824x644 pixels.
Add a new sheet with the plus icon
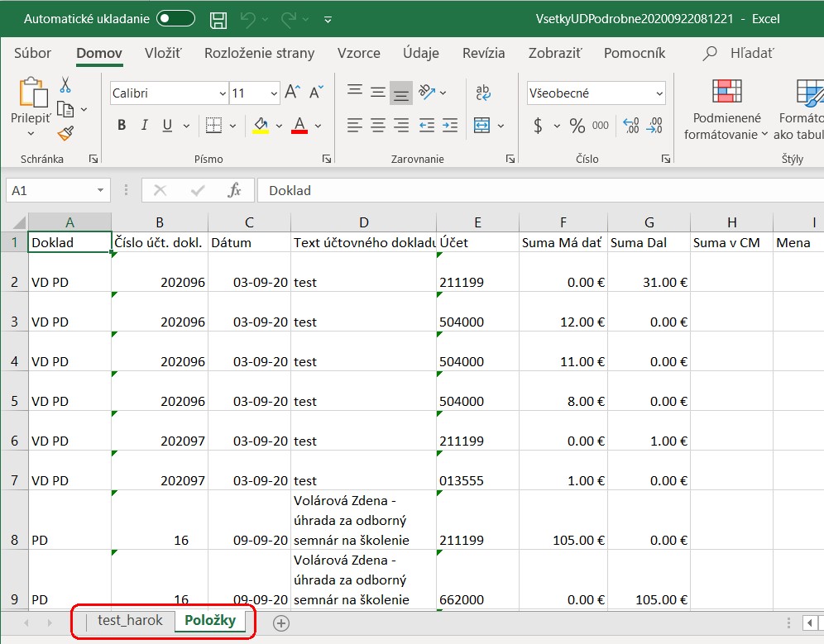click(x=281, y=623)
